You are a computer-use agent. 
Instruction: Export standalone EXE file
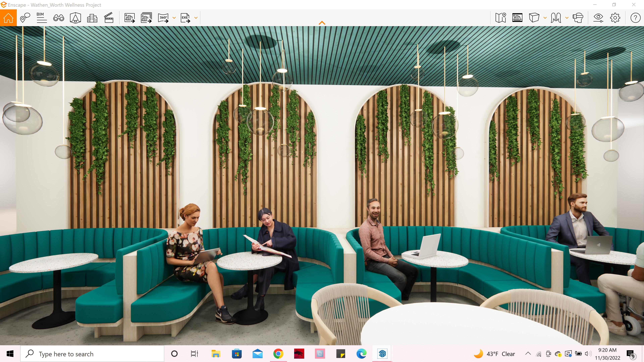point(185,18)
